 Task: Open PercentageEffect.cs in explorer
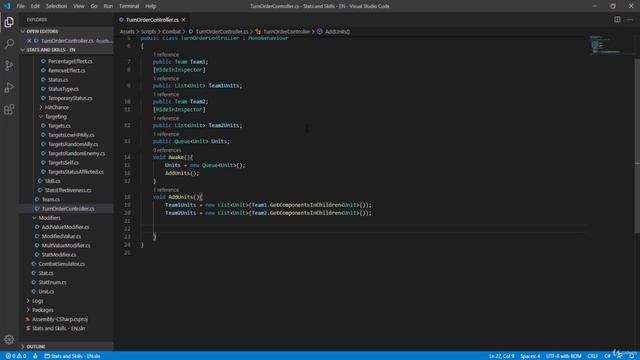pos(70,61)
